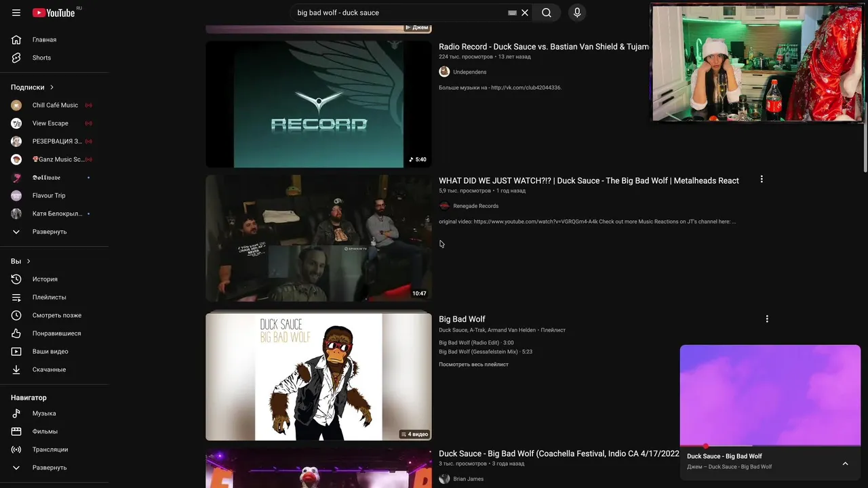Open Катя Белокрыл subscription channel
Screen dimensions: 868x488
pyautogui.click(x=54, y=213)
